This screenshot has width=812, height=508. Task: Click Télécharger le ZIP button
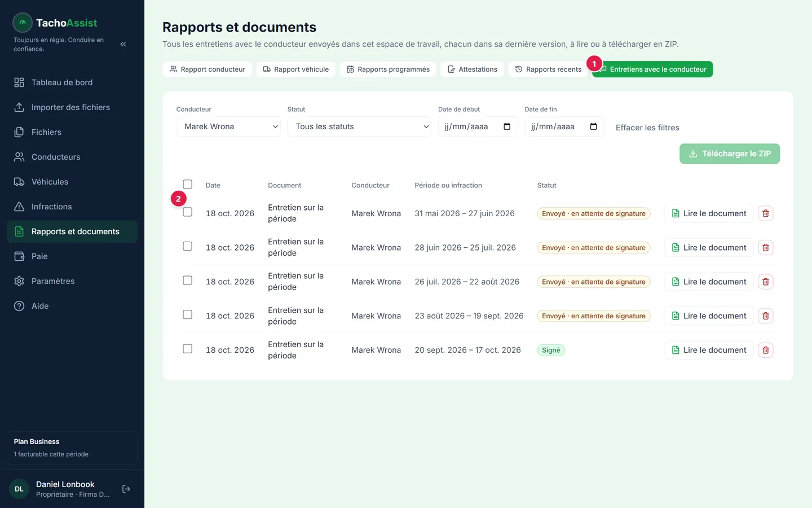(x=730, y=154)
